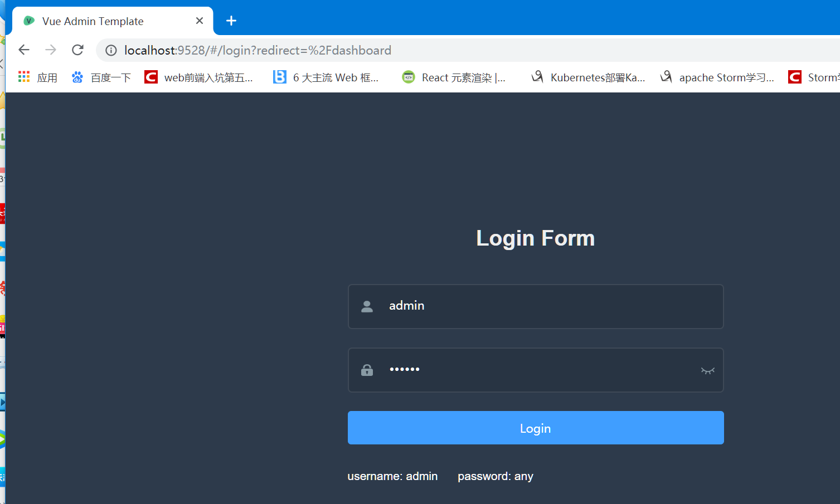The image size is (840, 504).
Task: Click the blue Login button
Action: tap(536, 428)
